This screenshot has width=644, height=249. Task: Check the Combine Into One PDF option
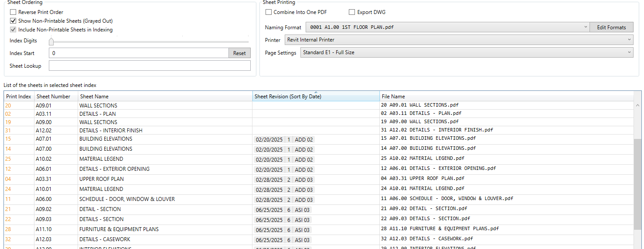(269, 12)
